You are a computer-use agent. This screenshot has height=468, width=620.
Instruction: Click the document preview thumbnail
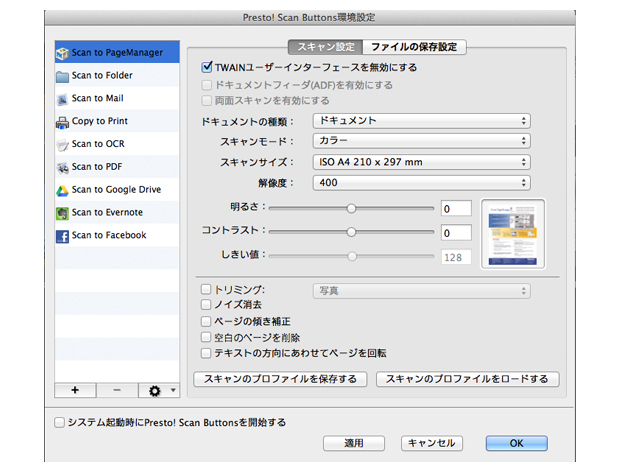point(513,234)
